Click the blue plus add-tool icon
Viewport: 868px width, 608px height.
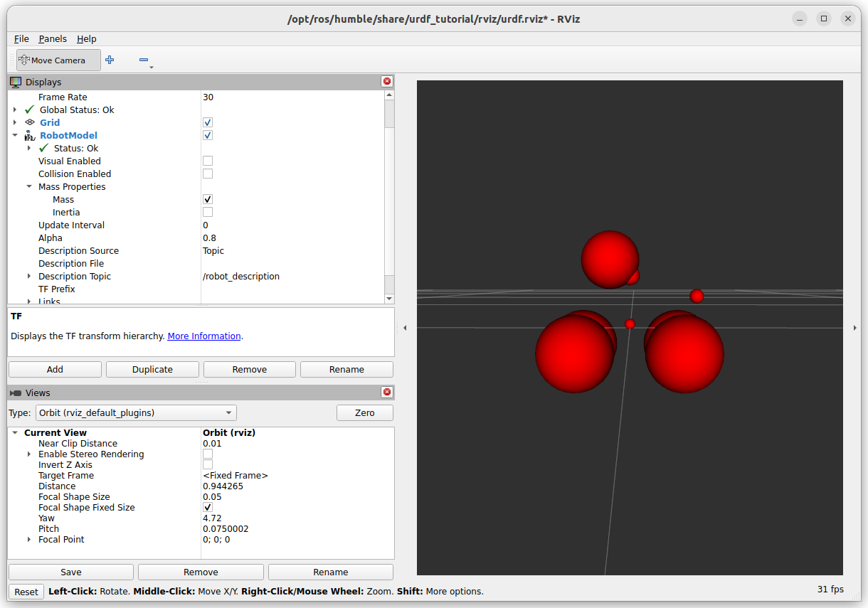pos(110,60)
